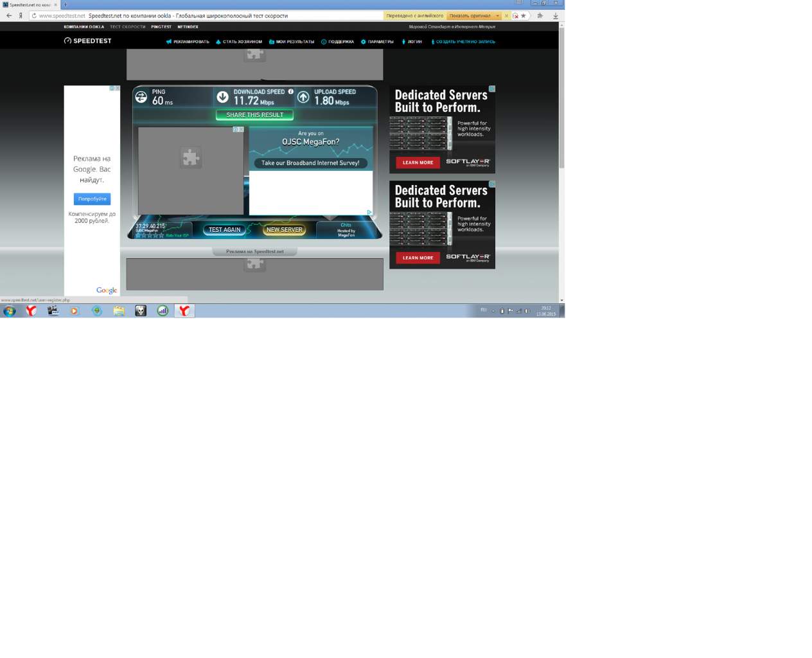Click 'Показать оригинал' translation button
This screenshot has width=812, height=658.
(470, 15)
